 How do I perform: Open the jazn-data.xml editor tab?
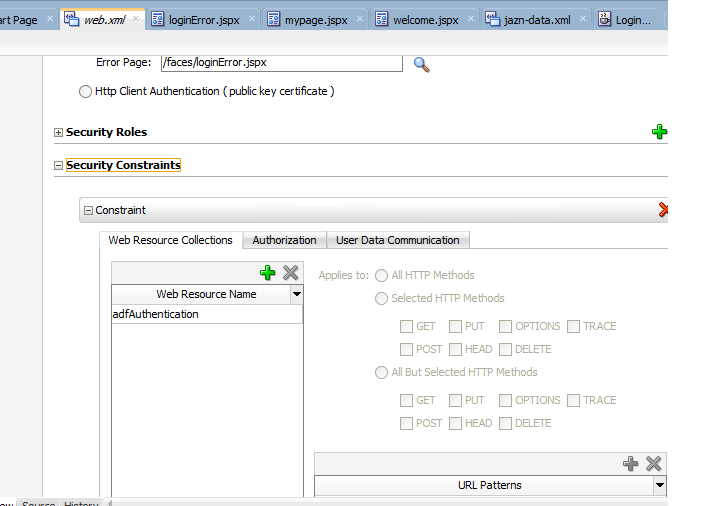537,20
